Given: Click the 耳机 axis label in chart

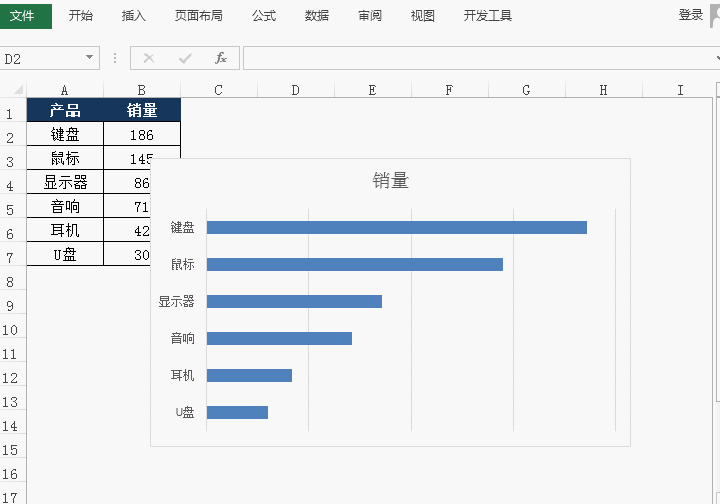Looking at the screenshot, I should (182, 375).
